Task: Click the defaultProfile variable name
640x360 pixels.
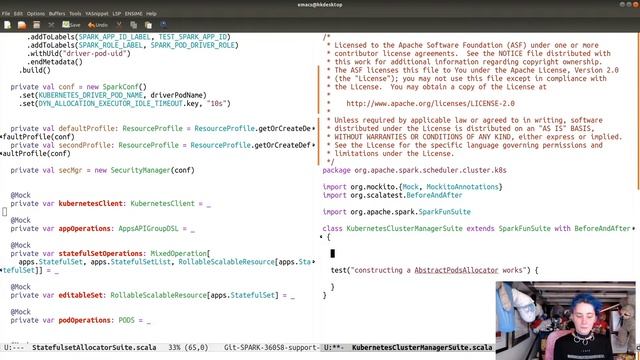Action: [87, 129]
